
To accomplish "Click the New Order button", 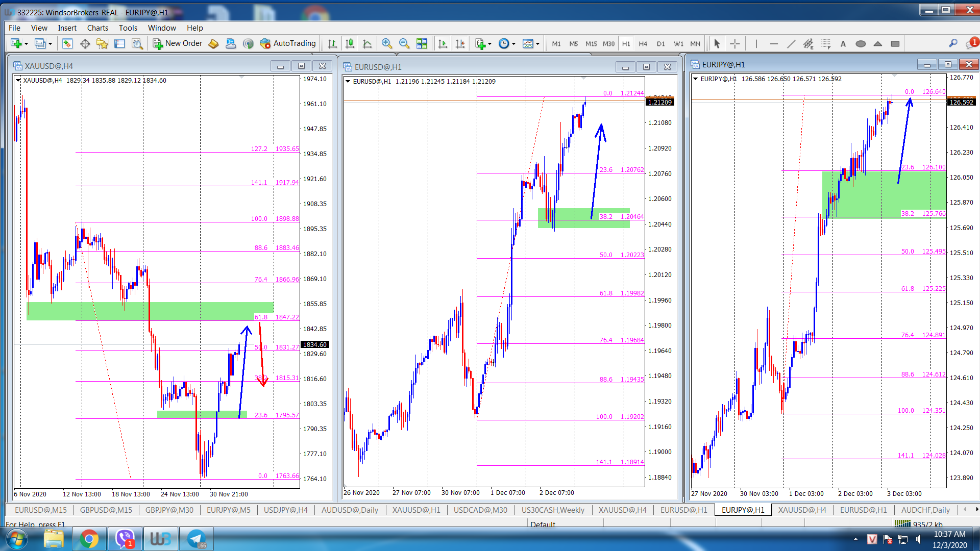I will point(178,44).
